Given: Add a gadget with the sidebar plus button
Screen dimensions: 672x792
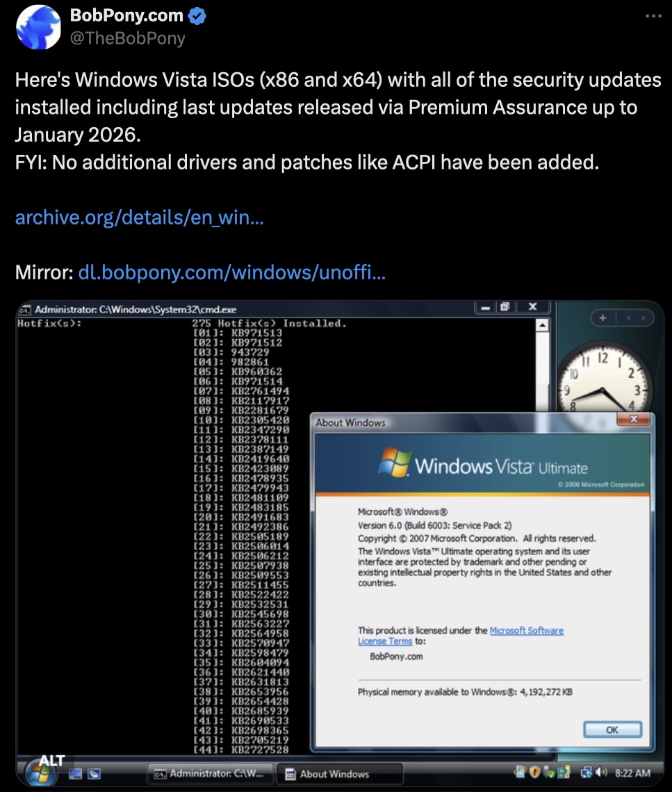Looking at the screenshot, I should pyautogui.click(x=603, y=317).
